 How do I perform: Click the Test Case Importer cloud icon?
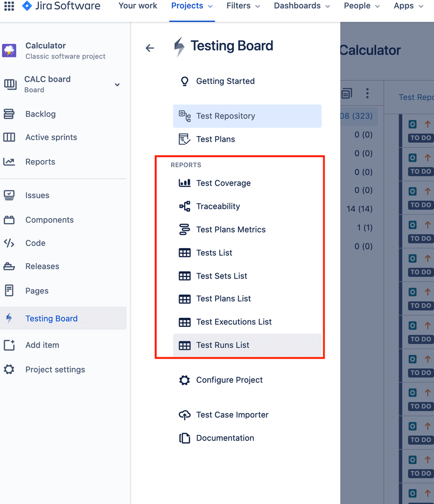(185, 415)
